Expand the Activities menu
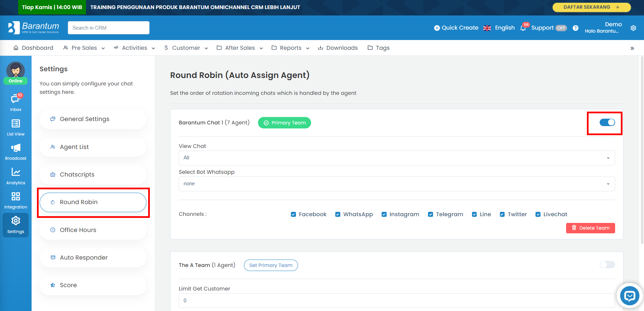 tap(134, 48)
